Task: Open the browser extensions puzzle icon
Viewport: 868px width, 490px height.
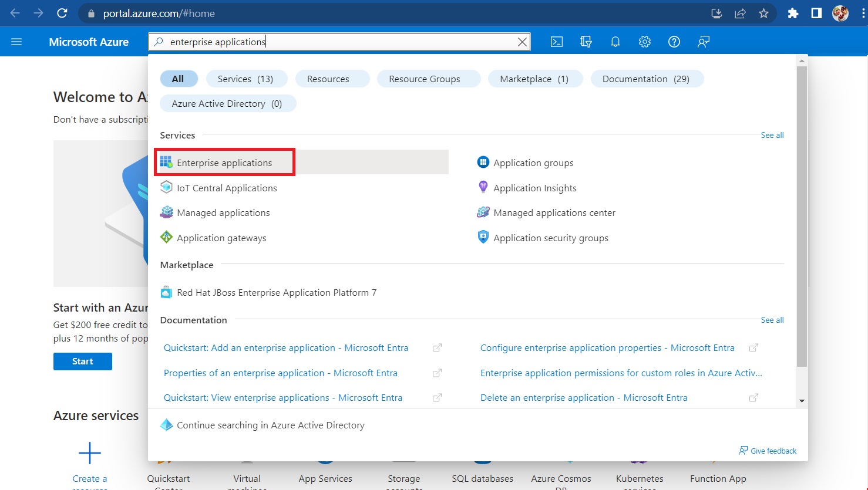Action: 793,13
